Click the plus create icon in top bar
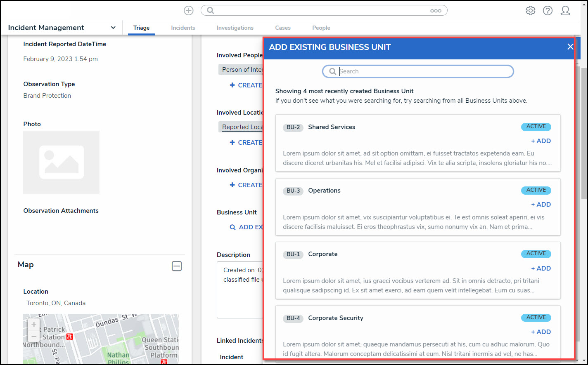The height and width of the screenshot is (365, 588). coord(189,11)
